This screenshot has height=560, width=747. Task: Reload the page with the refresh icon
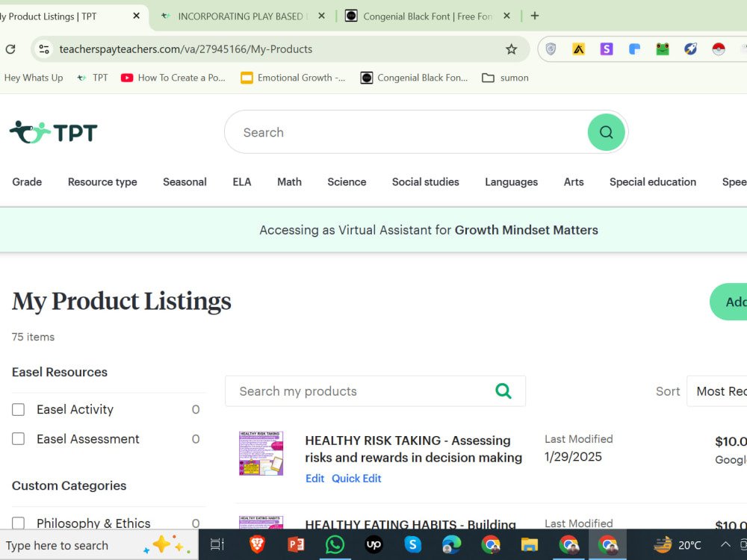coord(10,49)
